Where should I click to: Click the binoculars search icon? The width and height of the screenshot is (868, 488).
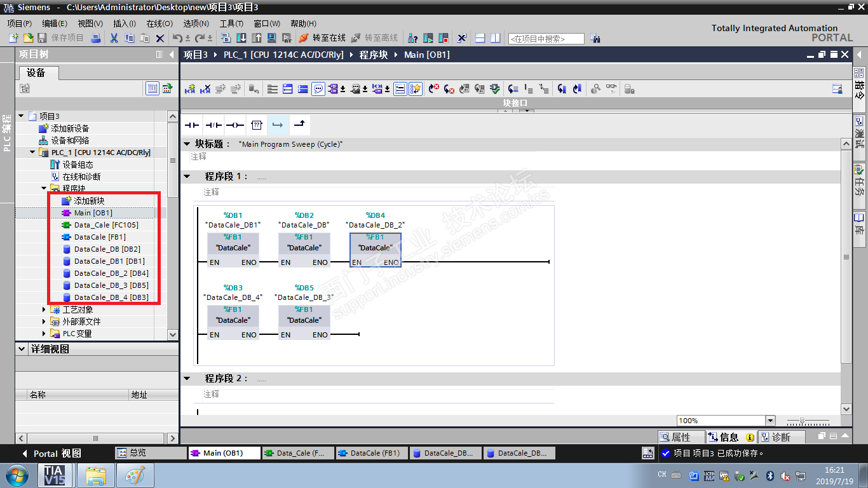pyautogui.click(x=595, y=38)
